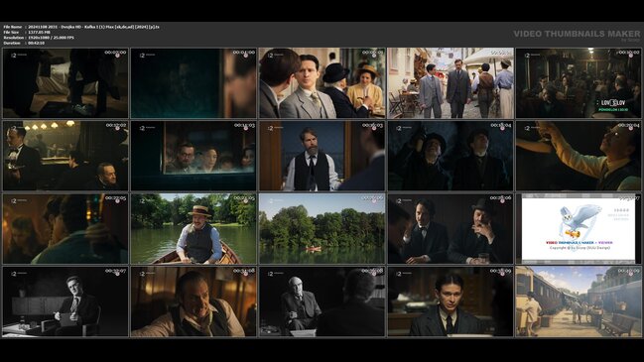644x362 pixels.
Task: Open thumbnail of young man in dark suit at desk
Action: tap(451, 302)
